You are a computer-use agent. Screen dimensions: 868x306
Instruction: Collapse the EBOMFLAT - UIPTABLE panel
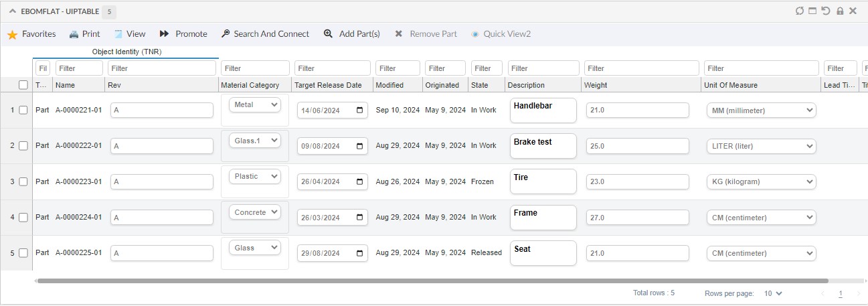(x=13, y=11)
